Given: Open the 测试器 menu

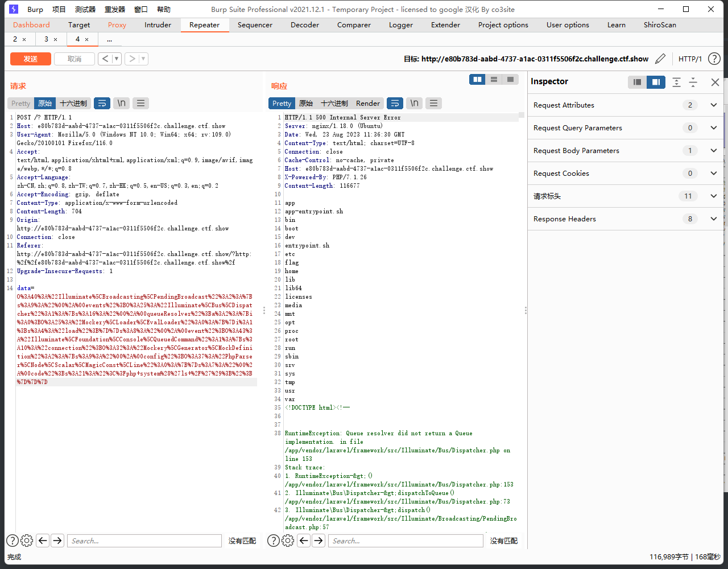Looking at the screenshot, I should (85, 9).
